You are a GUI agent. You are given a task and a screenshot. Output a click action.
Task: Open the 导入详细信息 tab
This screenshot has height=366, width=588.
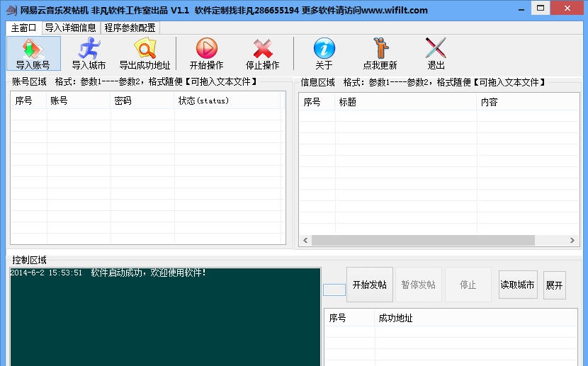[x=71, y=28]
